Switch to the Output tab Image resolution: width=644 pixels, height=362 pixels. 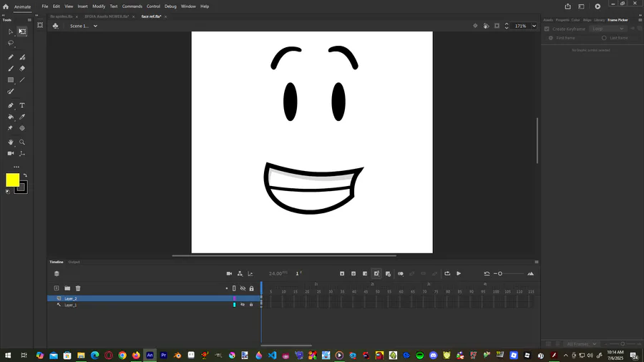click(74, 262)
